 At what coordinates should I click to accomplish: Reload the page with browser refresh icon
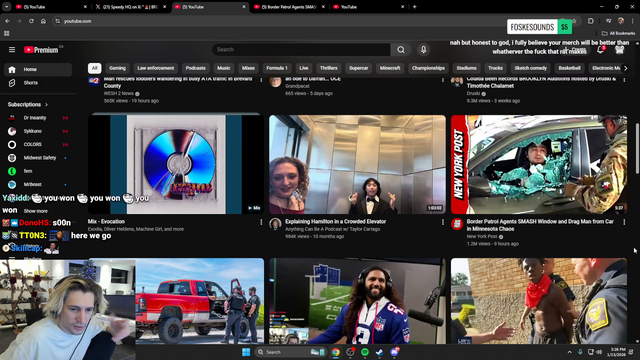pos(31,21)
